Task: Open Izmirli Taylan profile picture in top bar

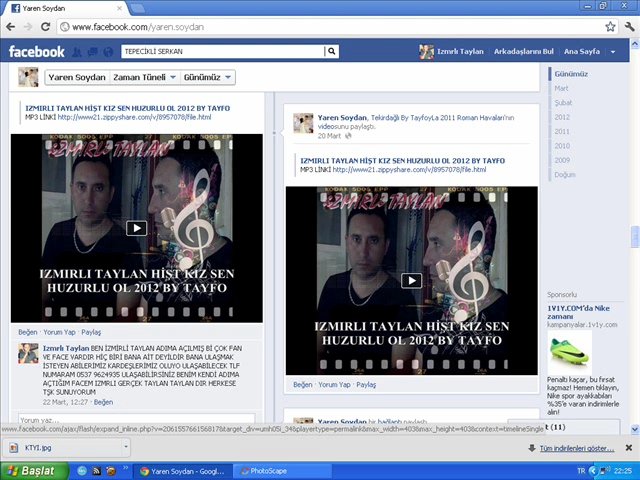Action: click(x=427, y=52)
